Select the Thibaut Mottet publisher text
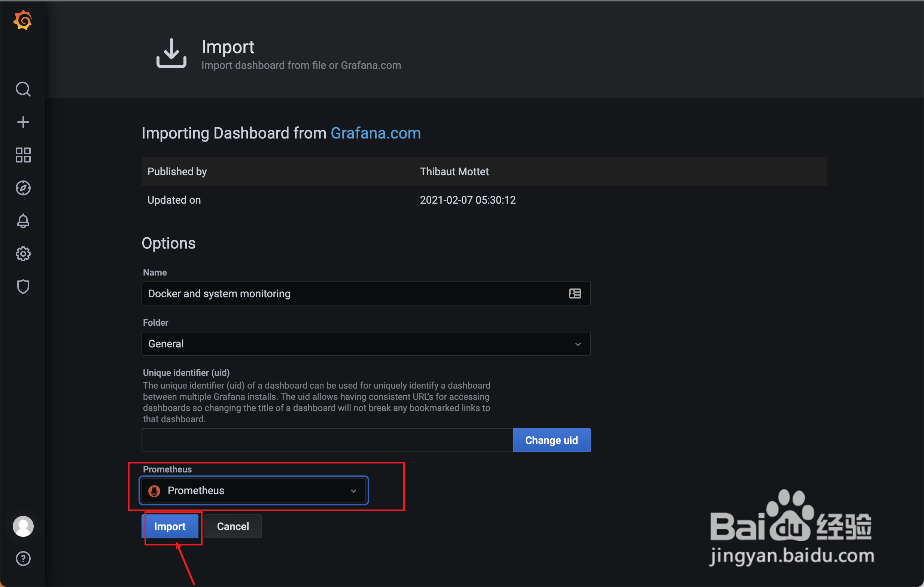This screenshot has height=587, width=924. pos(455,171)
